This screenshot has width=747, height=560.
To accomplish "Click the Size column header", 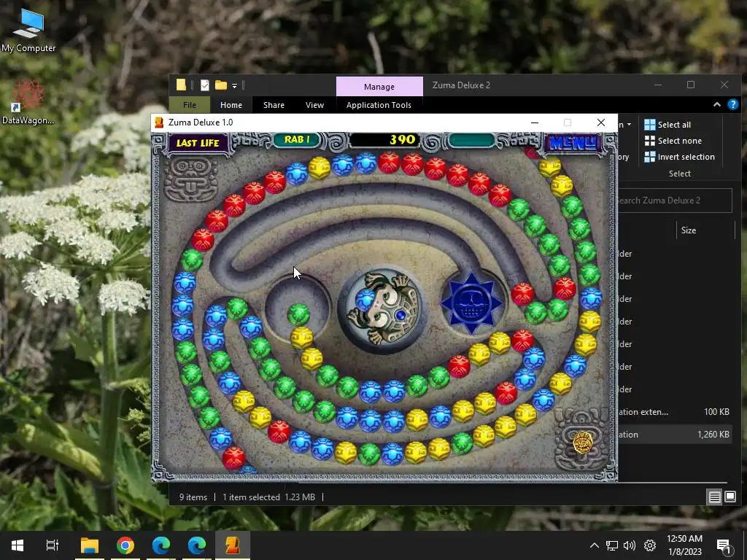I will tap(689, 230).
